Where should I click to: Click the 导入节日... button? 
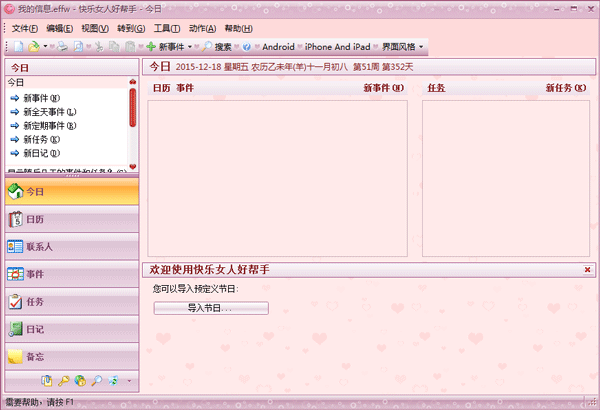coord(210,308)
